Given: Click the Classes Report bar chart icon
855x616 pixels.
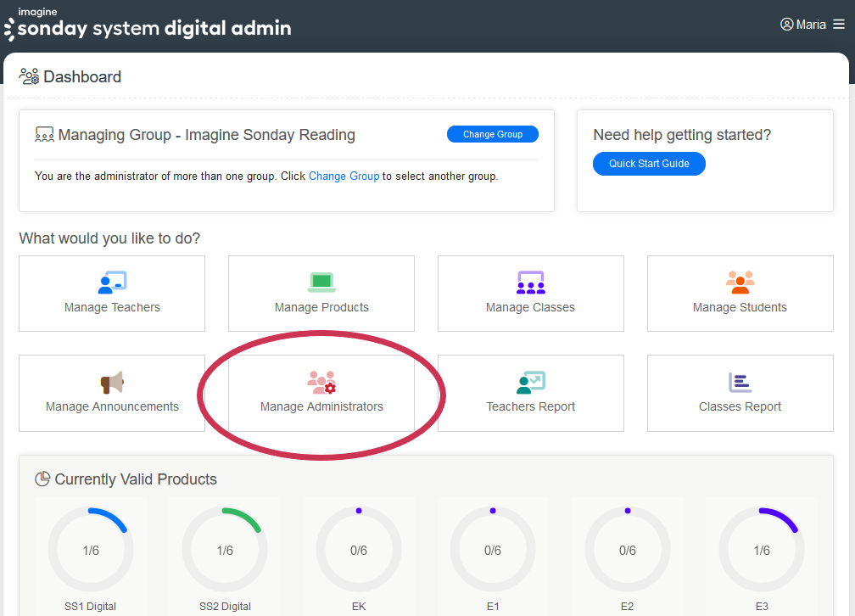Looking at the screenshot, I should [740, 383].
